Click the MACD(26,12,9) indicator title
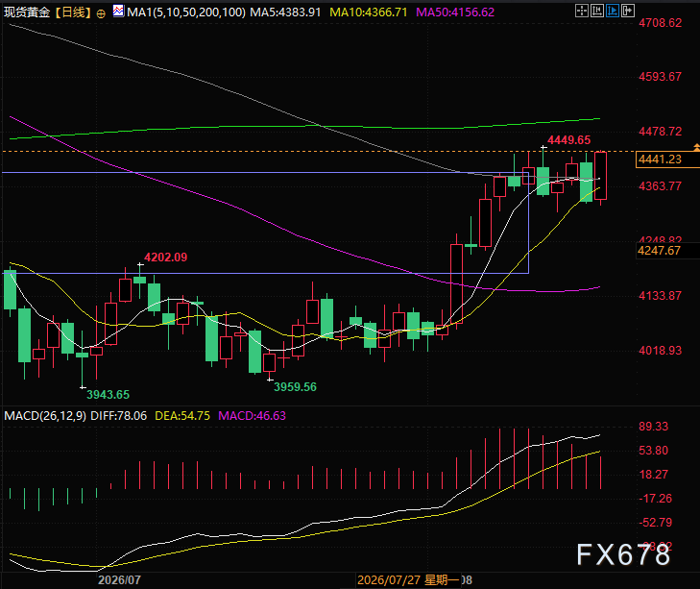Image resolution: width=700 pixels, height=589 pixels. [45, 416]
